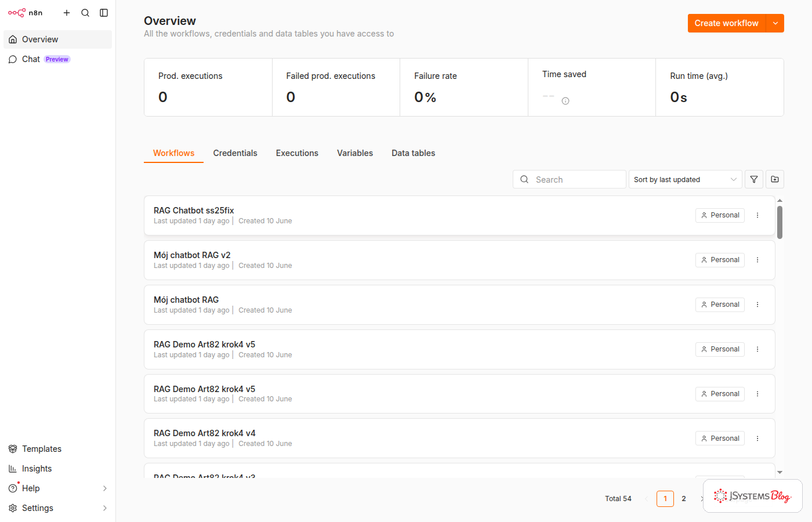The image size is (812, 522).
Task: Click the scroll down arrow of list
Action: [780, 473]
